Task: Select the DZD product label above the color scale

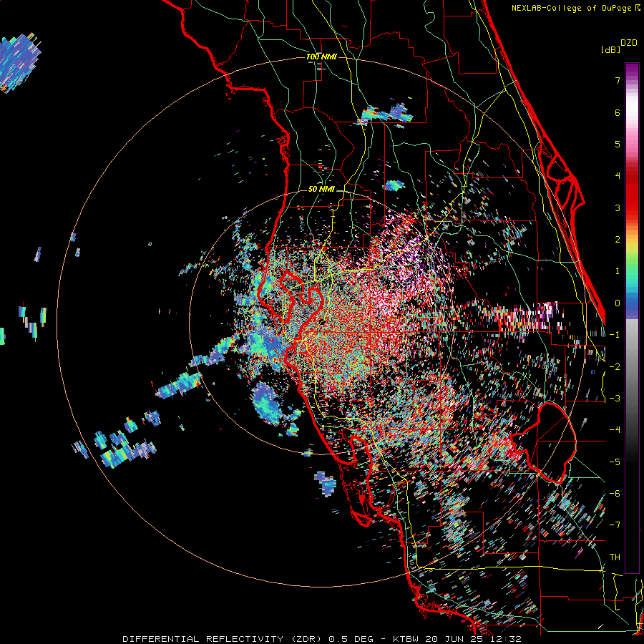Action: [x=628, y=43]
